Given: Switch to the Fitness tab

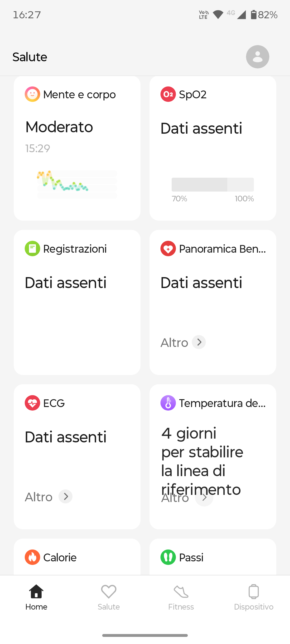Looking at the screenshot, I should (x=181, y=597).
